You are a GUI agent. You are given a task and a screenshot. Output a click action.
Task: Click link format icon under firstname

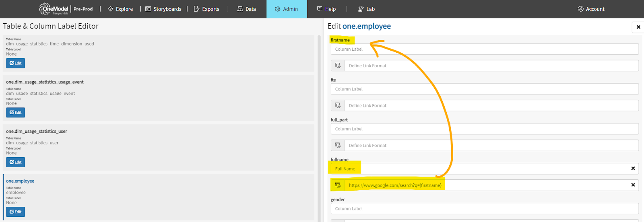point(338,66)
